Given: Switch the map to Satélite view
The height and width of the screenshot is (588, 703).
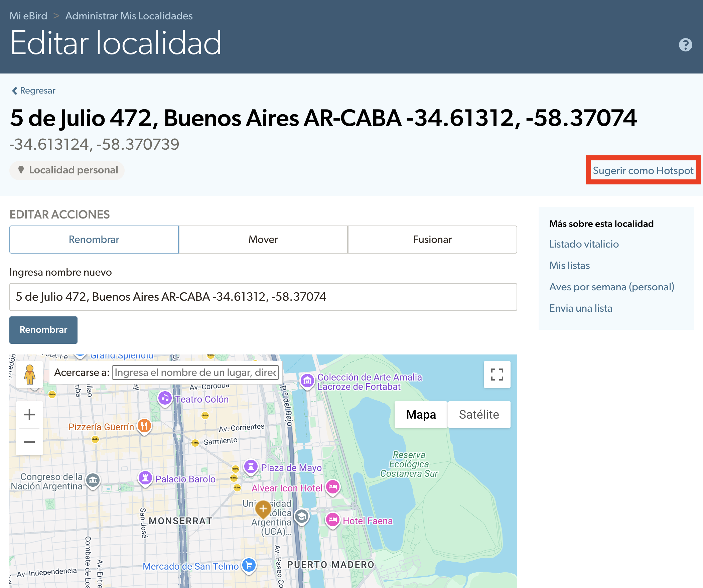Looking at the screenshot, I should tap(479, 414).
